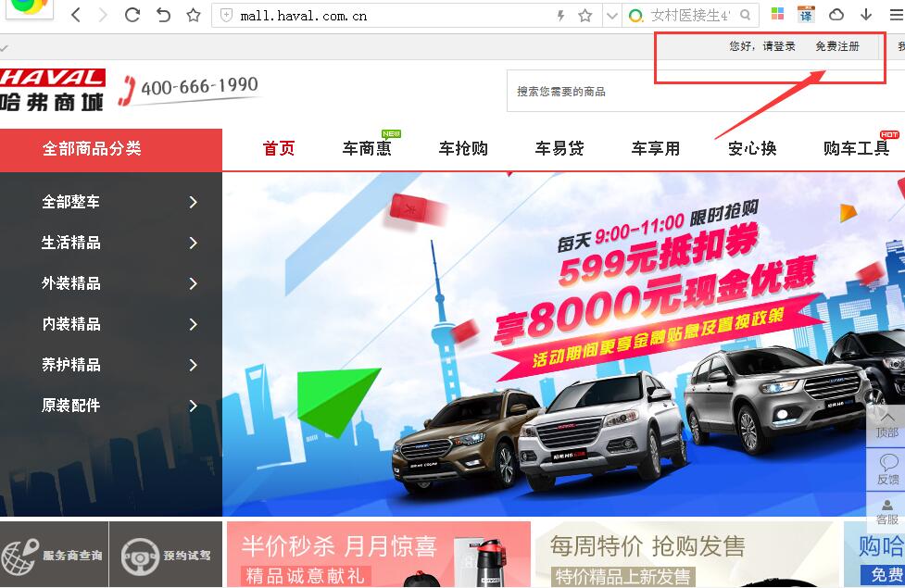Click the bookmark star icon in address bar
The image size is (905, 588).
(x=584, y=15)
